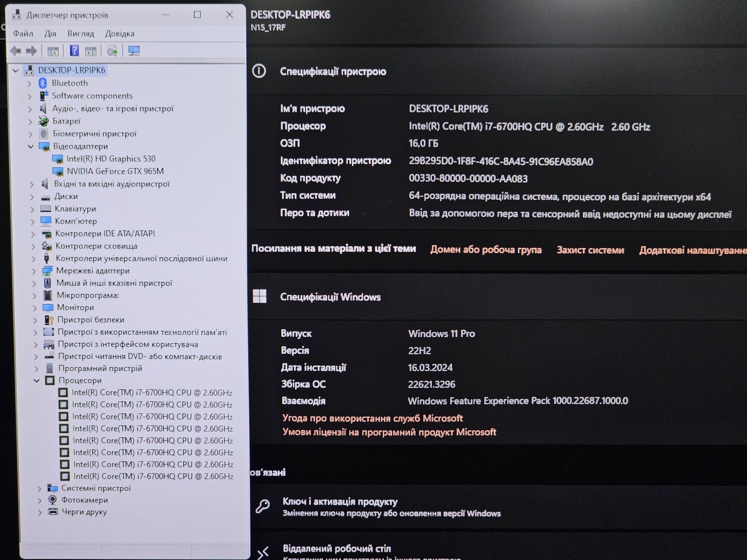Click the properties pane toolbar icon

[x=91, y=51]
